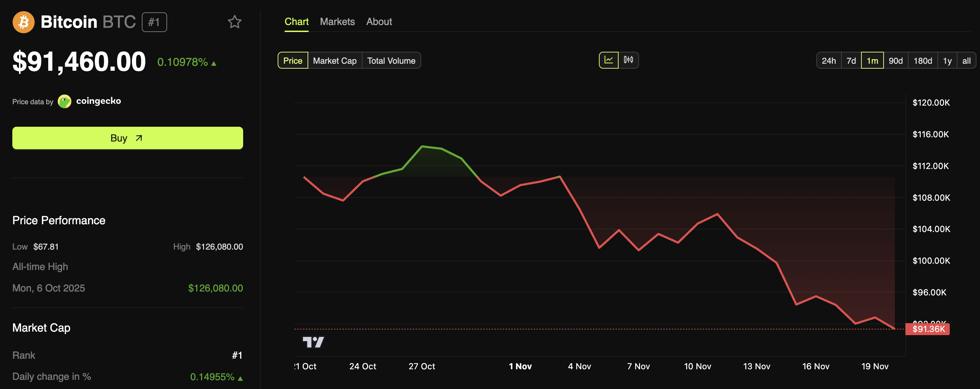The height and width of the screenshot is (389, 980).
Task: Select the Price data toggle
Action: (x=292, y=60)
